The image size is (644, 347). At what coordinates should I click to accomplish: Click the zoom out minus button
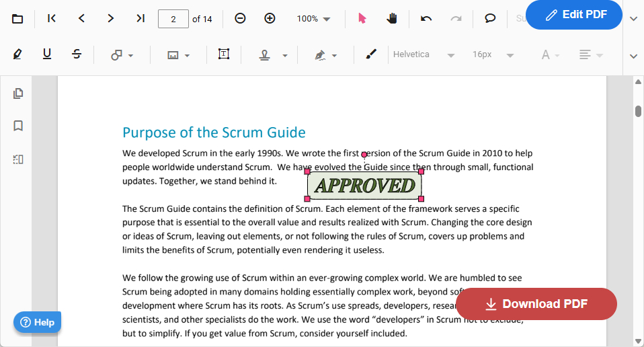click(240, 19)
